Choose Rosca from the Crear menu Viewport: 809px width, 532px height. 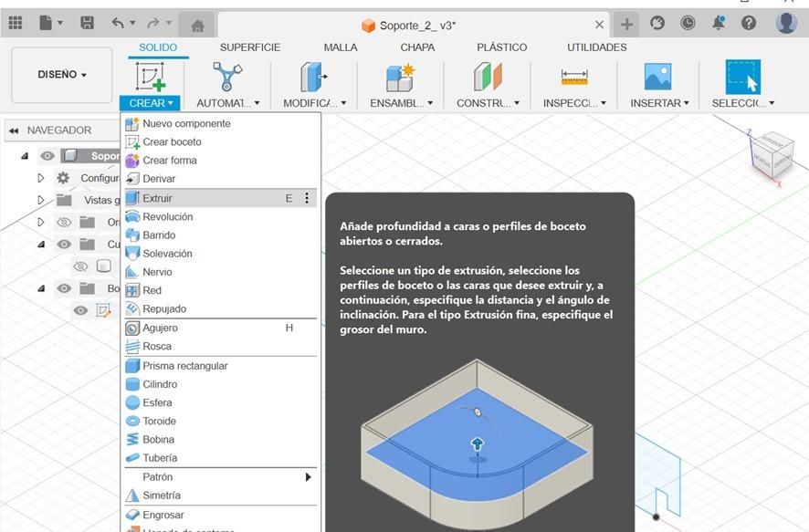pos(220,347)
